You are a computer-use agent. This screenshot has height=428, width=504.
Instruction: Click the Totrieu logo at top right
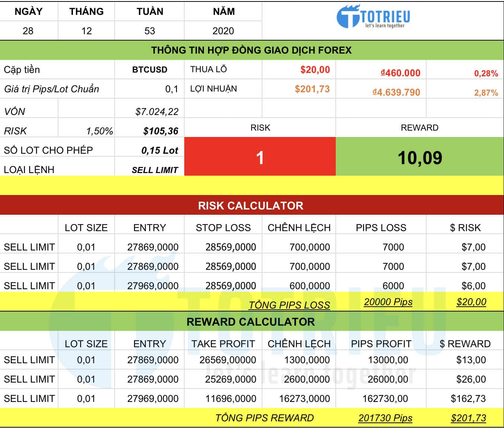pos(373,17)
